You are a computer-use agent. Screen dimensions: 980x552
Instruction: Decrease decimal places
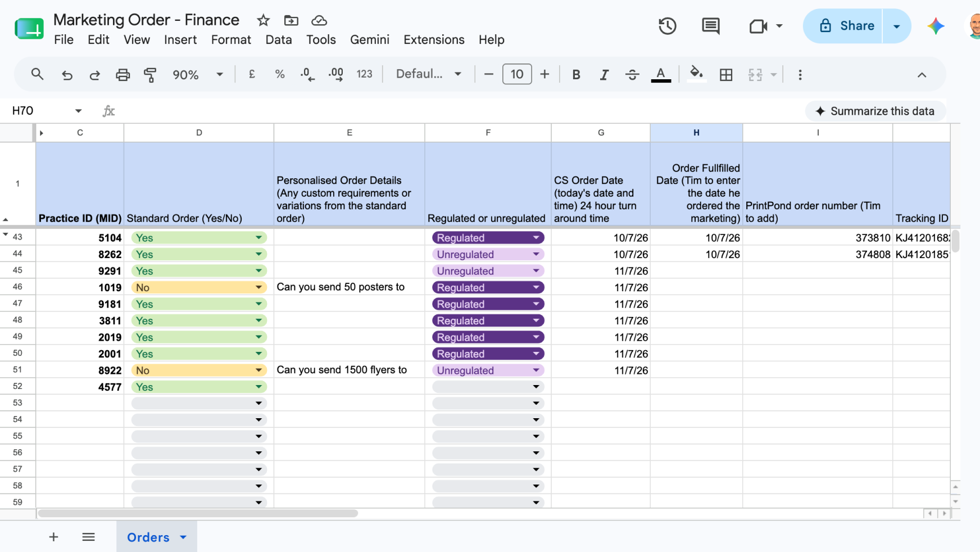coord(307,74)
